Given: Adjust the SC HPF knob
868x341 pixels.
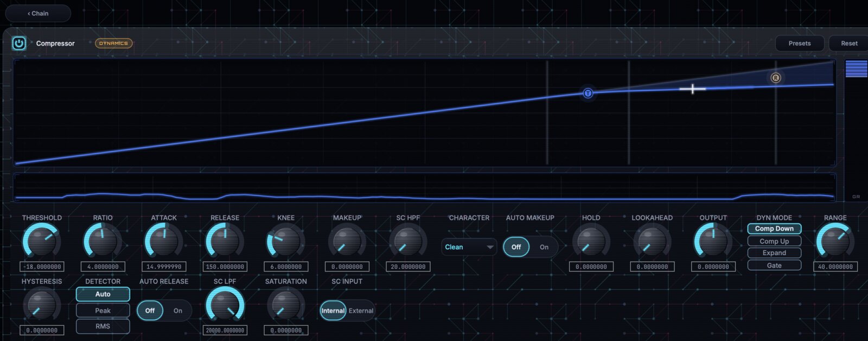Looking at the screenshot, I should click(x=408, y=241).
